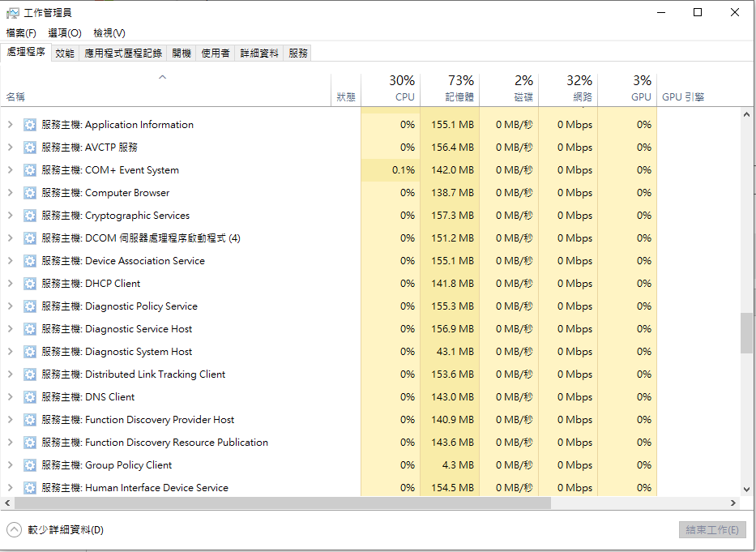Switch to the 使用者 tab
Screen dimensions: 756x552
tap(215, 53)
